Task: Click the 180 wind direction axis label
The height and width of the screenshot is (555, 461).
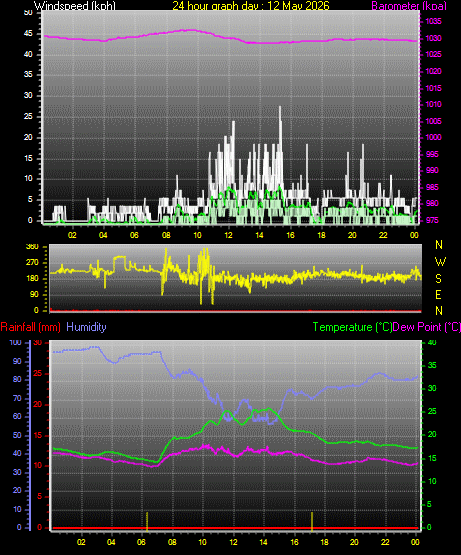Action: coord(32,279)
